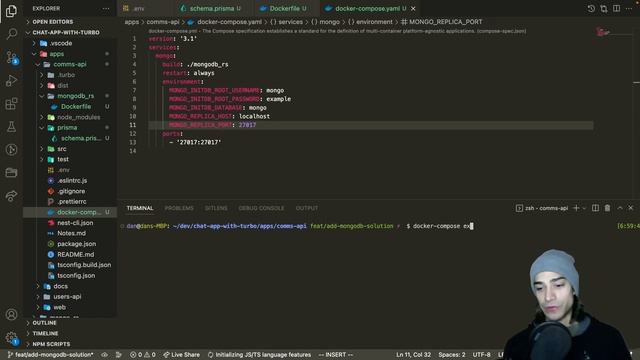Start Live Share from status bar
Screen dimensions: 640x360
(181, 355)
